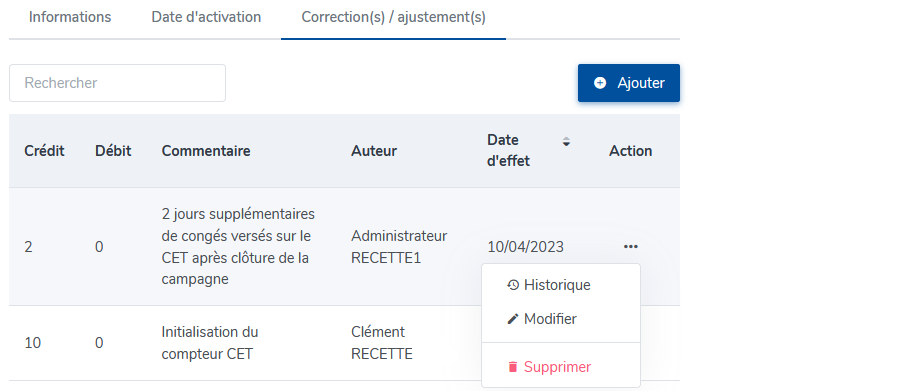Select the row with Initialisation du compteur CET
916x391 pixels.
[x=344, y=343]
